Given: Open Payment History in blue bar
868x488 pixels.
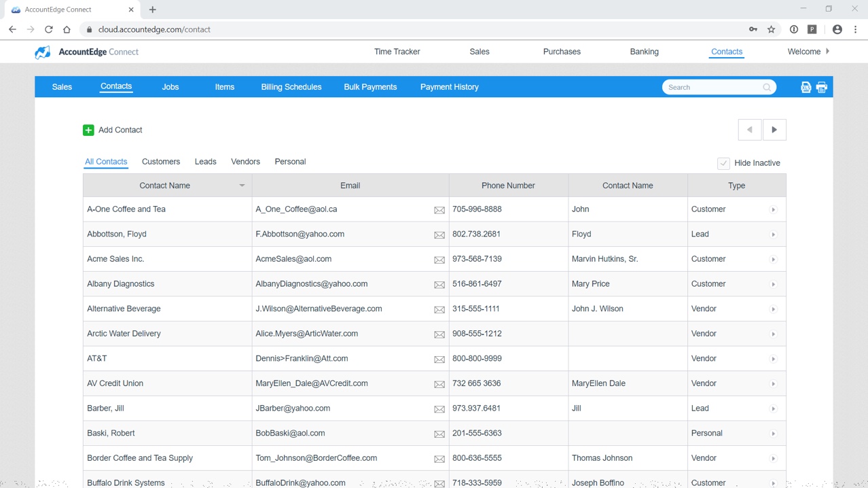Looking at the screenshot, I should point(450,87).
